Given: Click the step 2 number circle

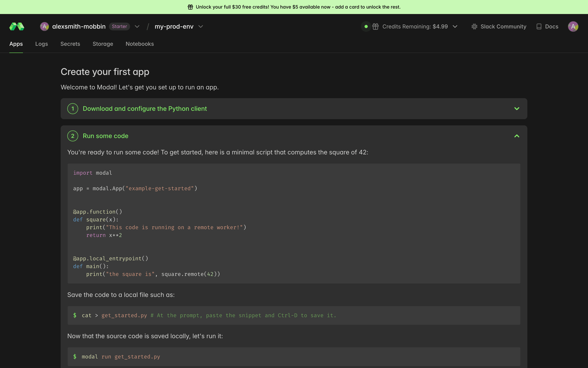Looking at the screenshot, I should (x=73, y=136).
